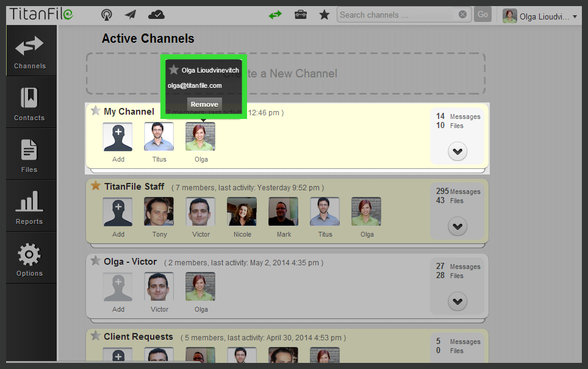Select the Client Requests channel header
The image size is (588, 369).
(139, 337)
